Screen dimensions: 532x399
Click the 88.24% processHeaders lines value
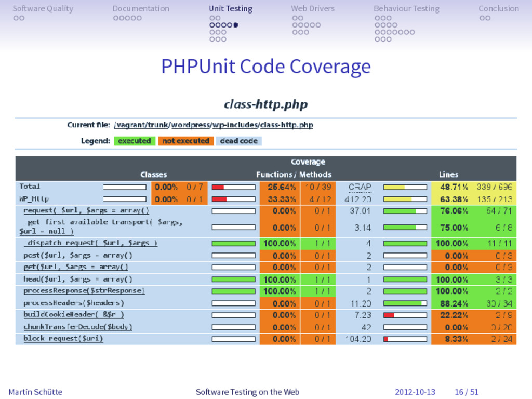(454, 303)
